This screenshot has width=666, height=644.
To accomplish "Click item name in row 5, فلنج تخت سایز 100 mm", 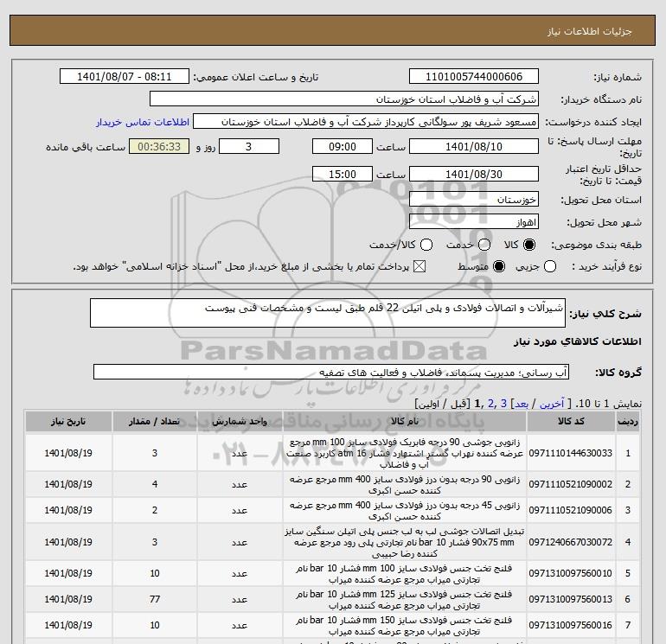I will click(405, 573).
